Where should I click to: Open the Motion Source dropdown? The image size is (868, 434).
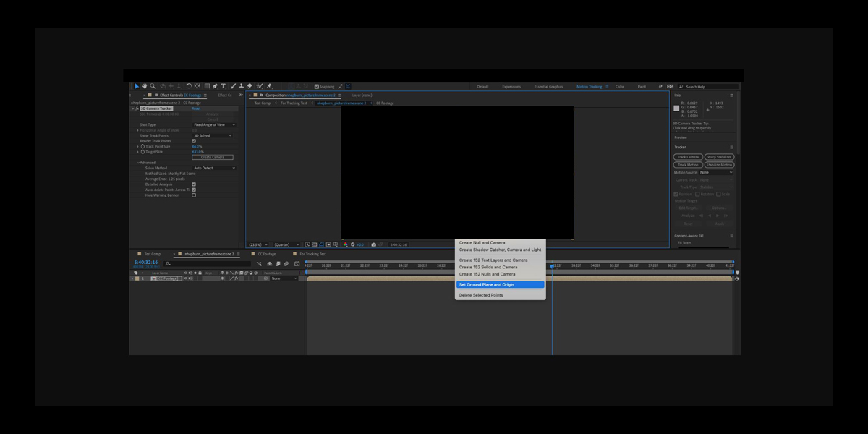click(x=716, y=172)
